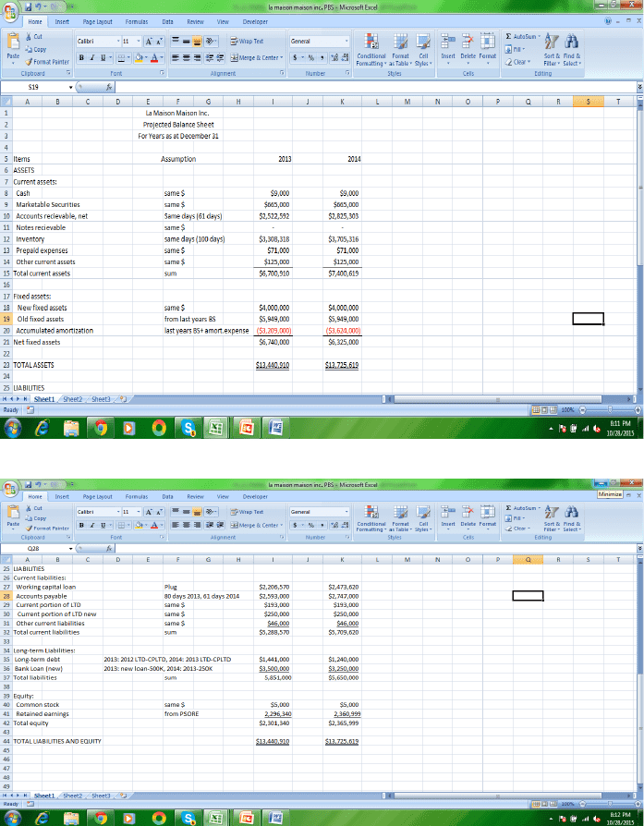Open Cell Styles in the upper Excel window

pyautogui.click(x=423, y=50)
